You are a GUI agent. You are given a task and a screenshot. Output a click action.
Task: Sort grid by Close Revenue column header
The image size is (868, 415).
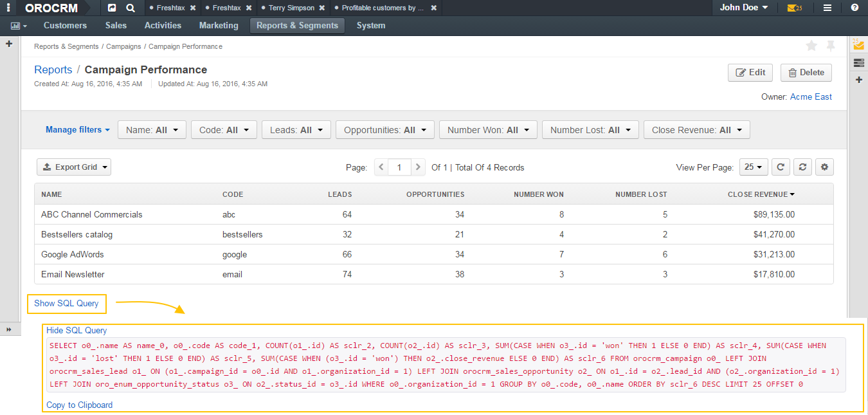tap(761, 194)
